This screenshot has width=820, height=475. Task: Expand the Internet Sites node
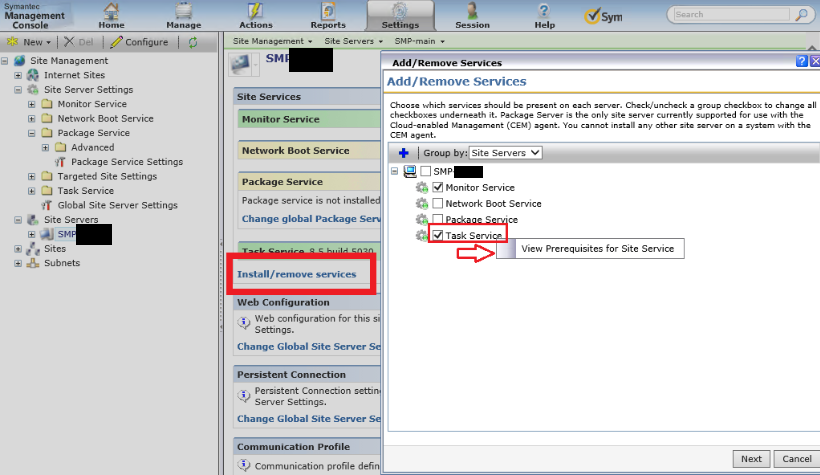[x=18, y=75]
